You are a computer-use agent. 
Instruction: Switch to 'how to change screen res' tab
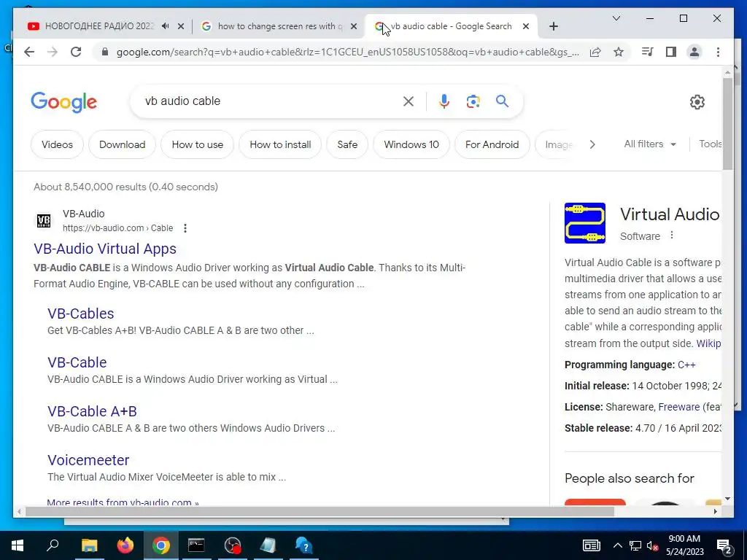(279, 26)
